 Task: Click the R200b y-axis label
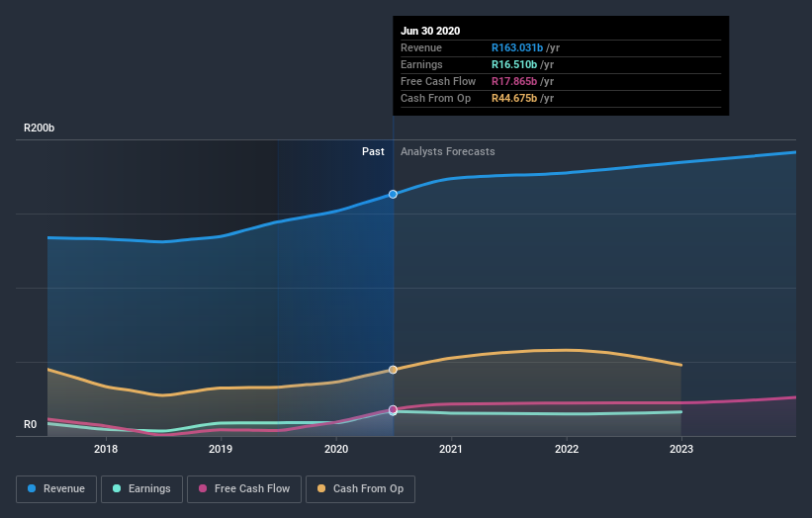(39, 128)
